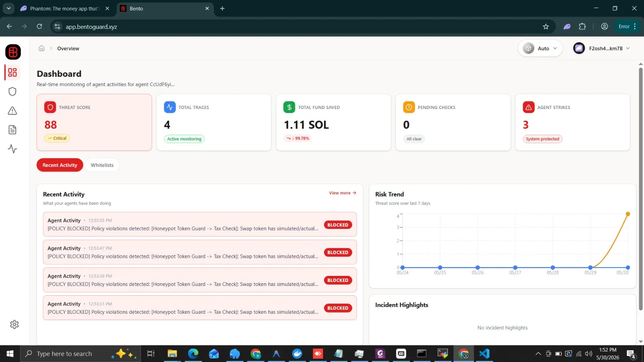Close the Bento browser tab
The image size is (644, 362).
click(x=207, y=8)
